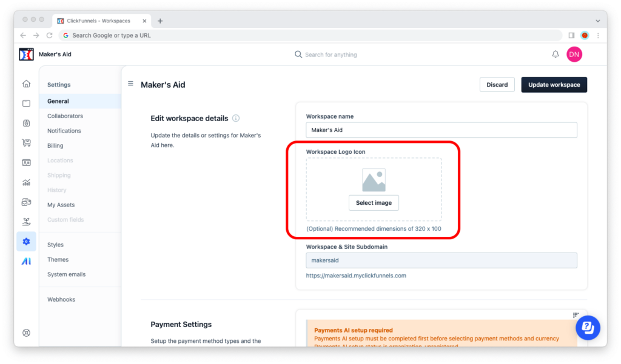The height and width of the screenshot is (364, 621).
Task: Open History settings item
Action: [56, 190]
